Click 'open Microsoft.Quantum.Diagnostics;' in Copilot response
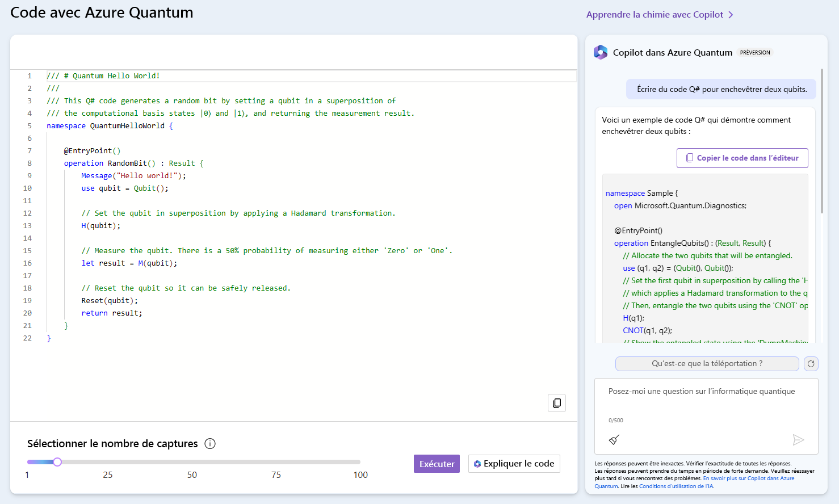This screenshot has height=504, width=839. tap(680, 205)
